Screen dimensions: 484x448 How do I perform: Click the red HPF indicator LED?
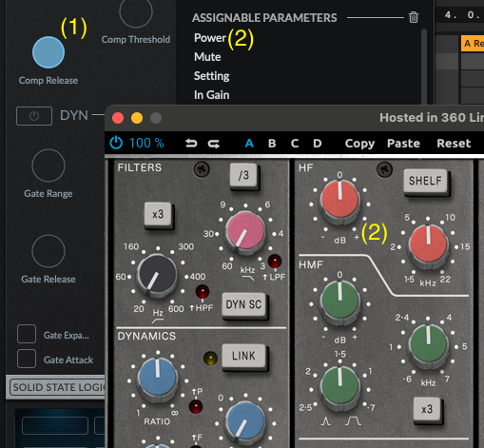(203, 292)
